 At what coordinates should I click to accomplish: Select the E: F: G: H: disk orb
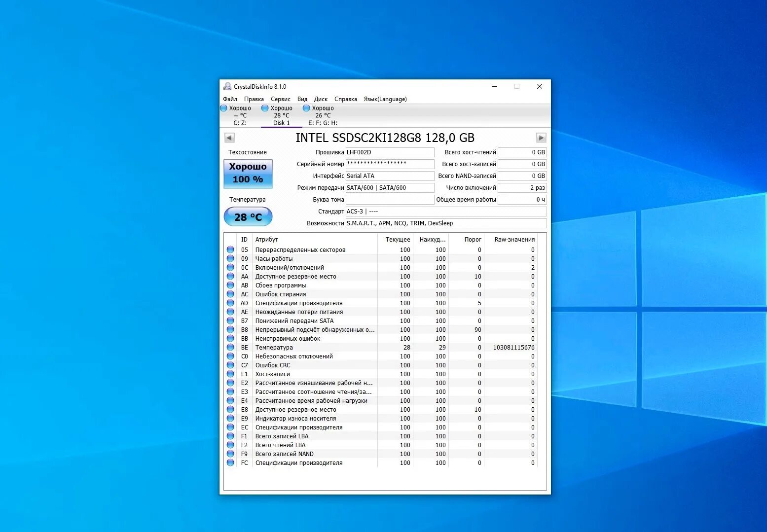tap(306, 108)
